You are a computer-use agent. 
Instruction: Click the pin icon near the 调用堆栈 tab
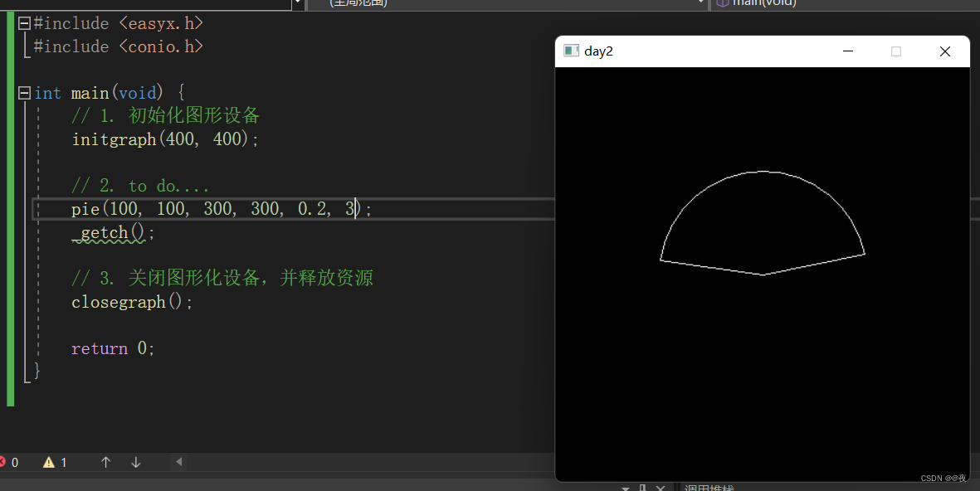pyautogui.click(x=641, y=486)
